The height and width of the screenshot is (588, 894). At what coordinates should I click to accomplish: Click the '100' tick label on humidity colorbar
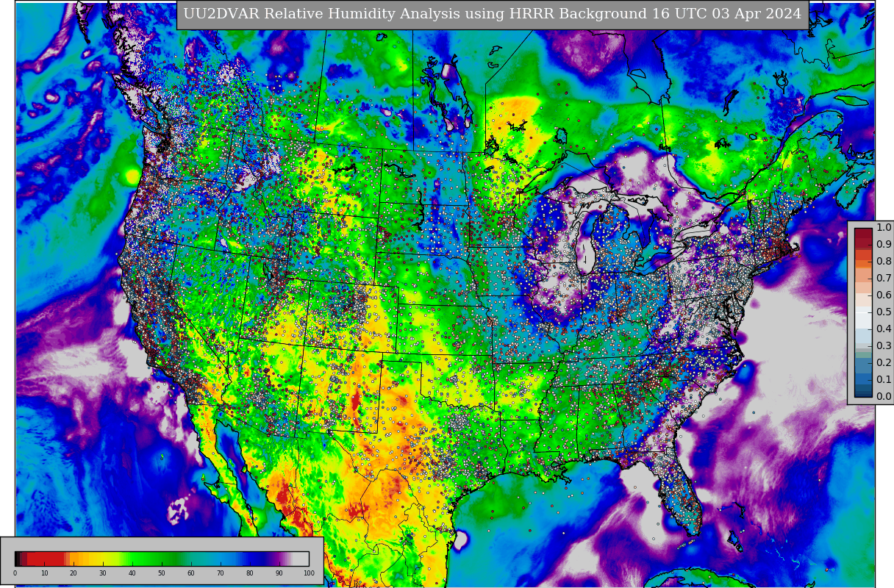[309, 573]
